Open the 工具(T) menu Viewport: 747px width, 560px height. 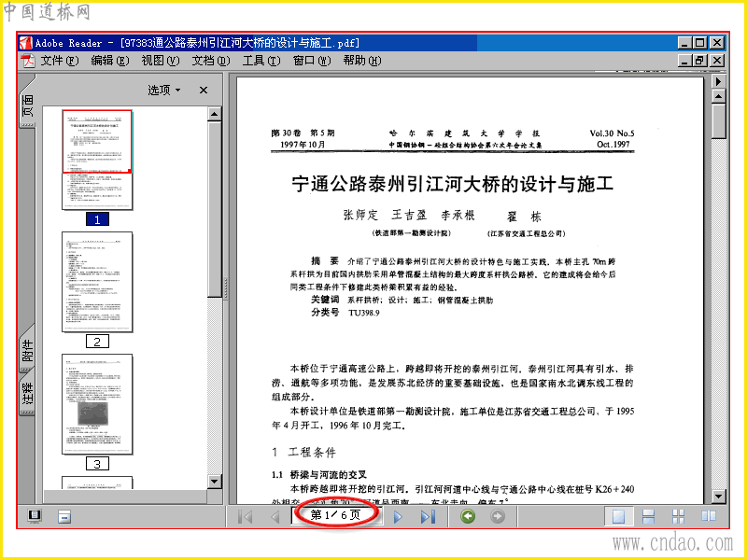(261, 61)
